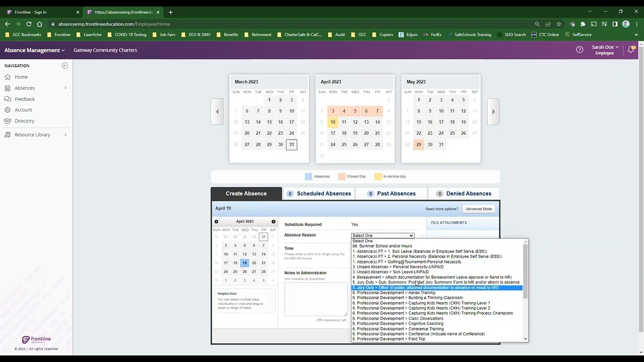Open the Denied Absences tab

tap(464, 194)
